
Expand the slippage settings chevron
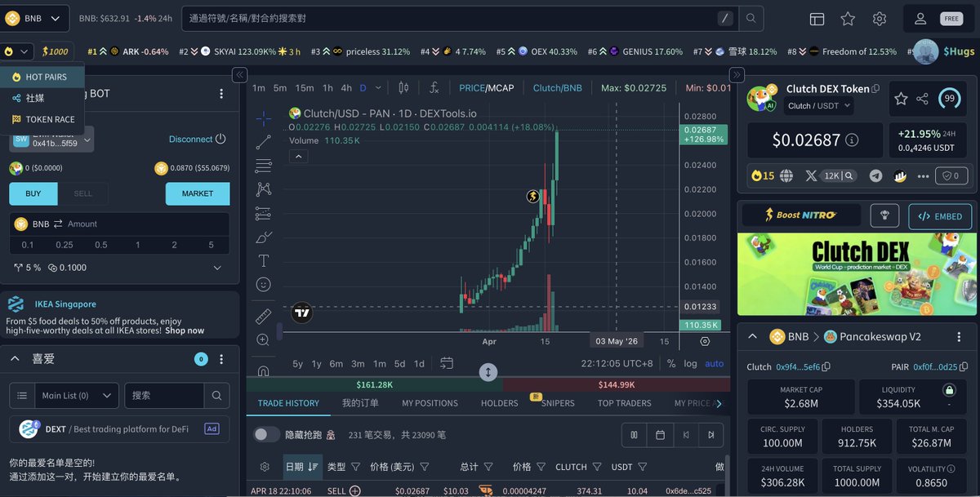coord(217,268)
